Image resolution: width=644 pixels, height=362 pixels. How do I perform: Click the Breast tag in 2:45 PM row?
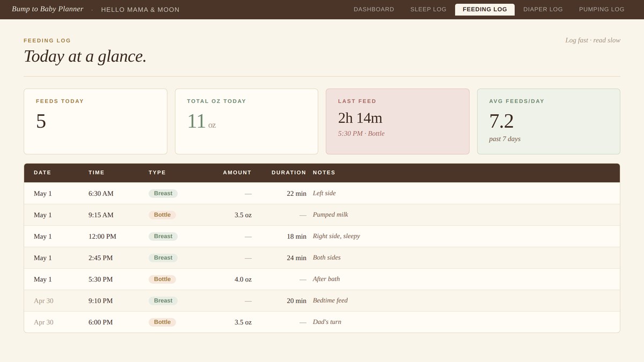point(163,258)
